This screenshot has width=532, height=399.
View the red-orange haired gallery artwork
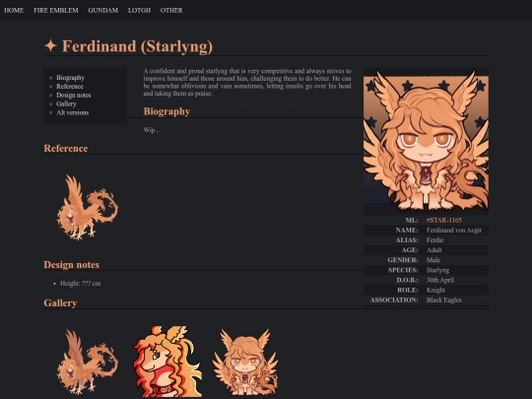pos(167,361)
